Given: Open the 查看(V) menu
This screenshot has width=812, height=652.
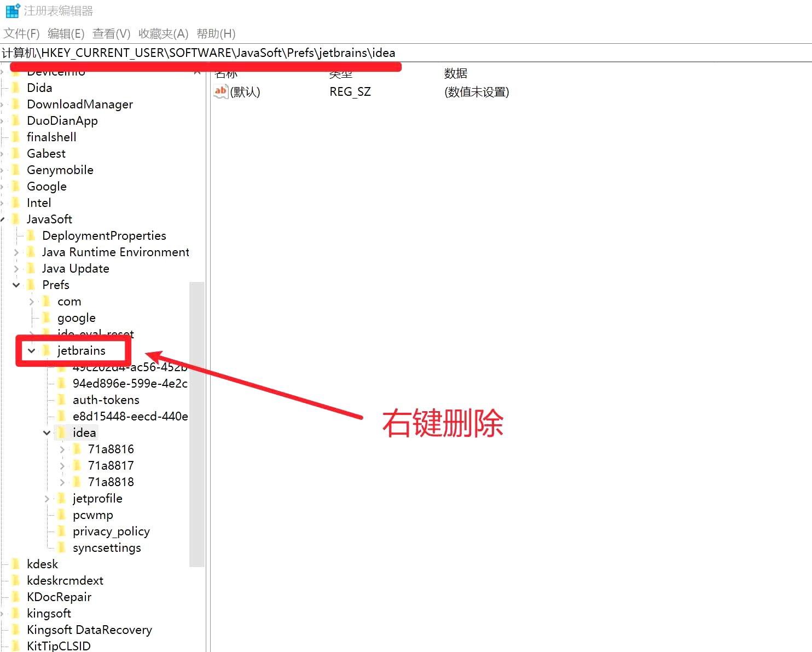Looking at the screenshot, I should point(112,34).
